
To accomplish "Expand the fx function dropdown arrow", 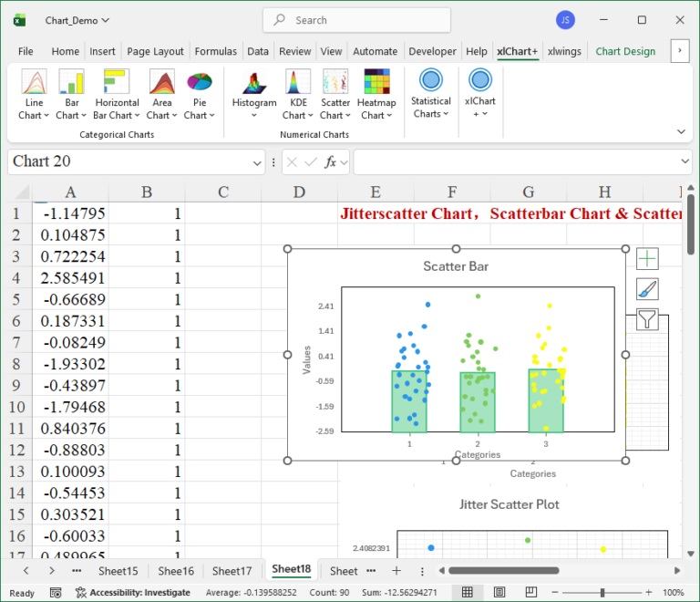I will [344, 162].
